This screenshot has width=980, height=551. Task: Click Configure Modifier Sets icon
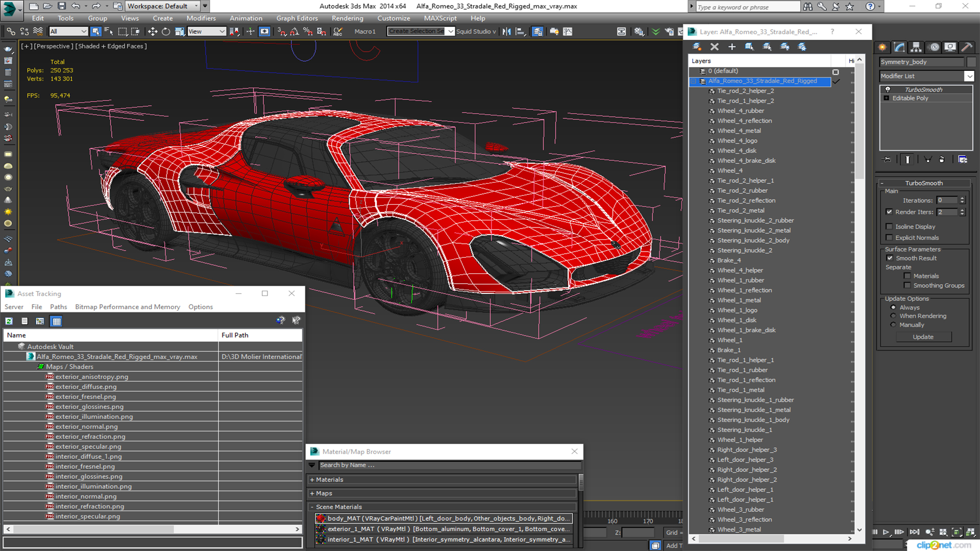coord(963,159)
